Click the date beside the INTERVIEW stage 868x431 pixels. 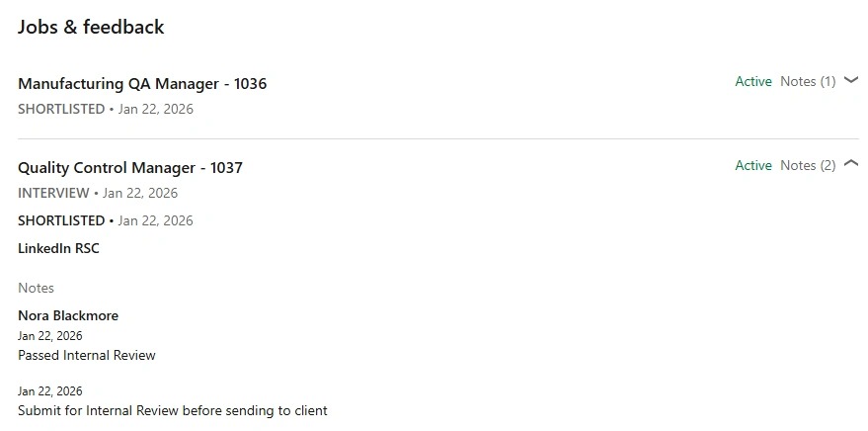click(x=140, y=193)
